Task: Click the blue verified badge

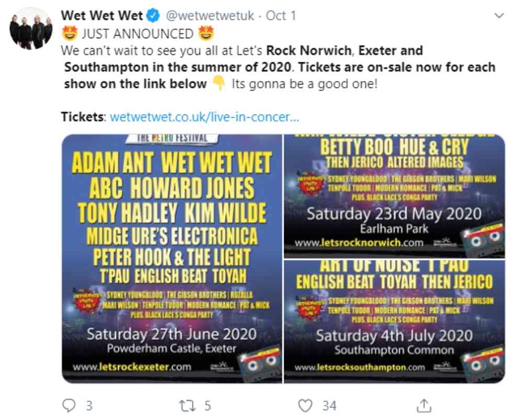Action: 153,16
